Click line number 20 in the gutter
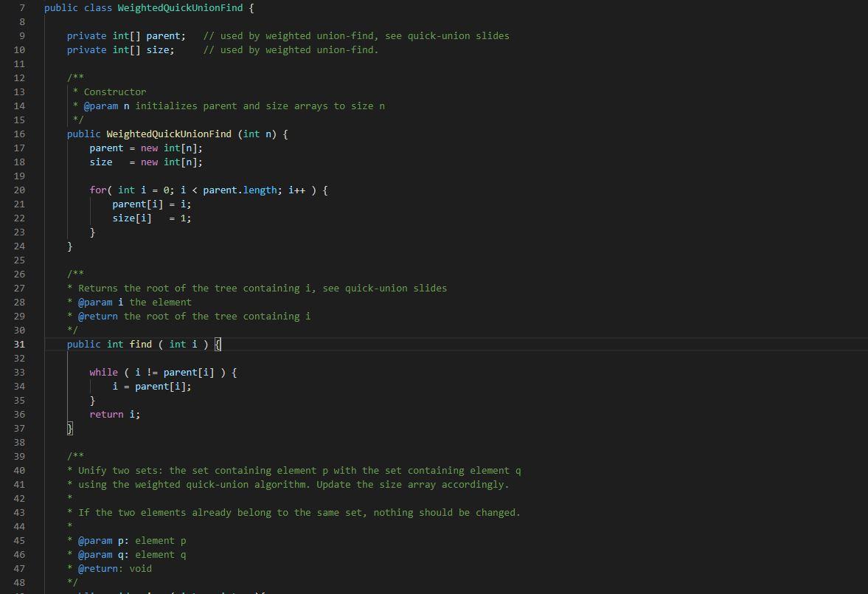Image resolution: width=868 pixels, height=594 pixels. (19, 190)
